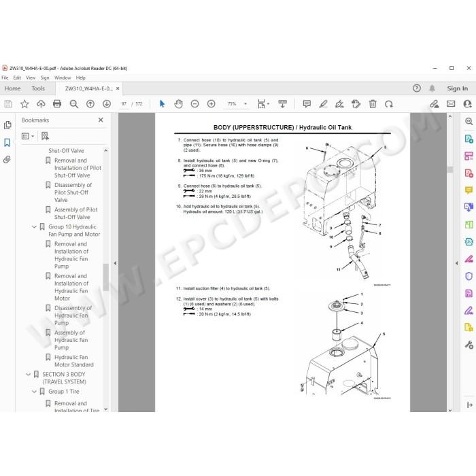This screenshot has width=476, height=476.
Task: Open the Protect shield tool in right rail
Action: [x=469, y=276]
